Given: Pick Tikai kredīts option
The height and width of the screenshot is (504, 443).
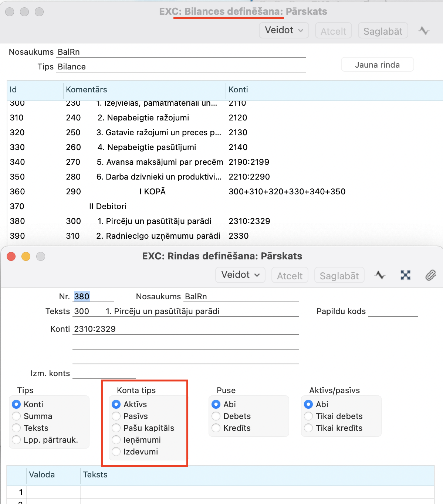Looking at the screenshot, I should coord(309,428).
